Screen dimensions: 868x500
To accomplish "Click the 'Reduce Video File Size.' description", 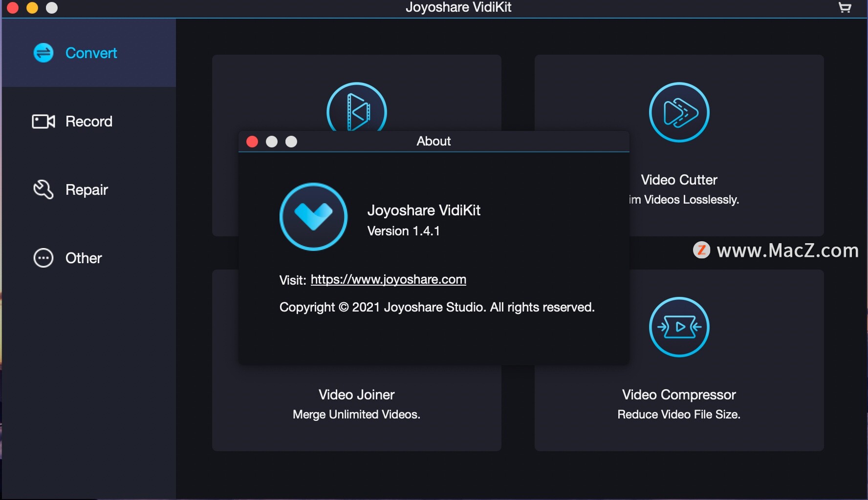I will pos(679,414).
